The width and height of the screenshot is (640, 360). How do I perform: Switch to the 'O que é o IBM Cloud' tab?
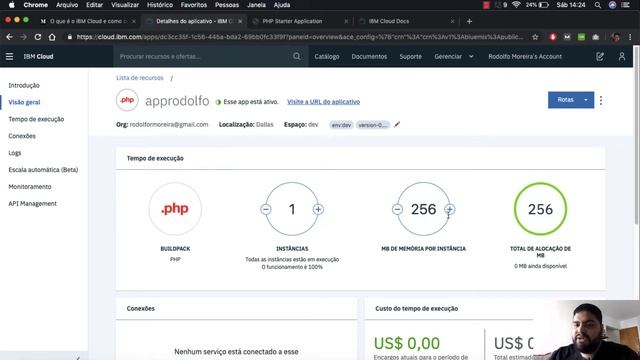[x=88, y=21]
